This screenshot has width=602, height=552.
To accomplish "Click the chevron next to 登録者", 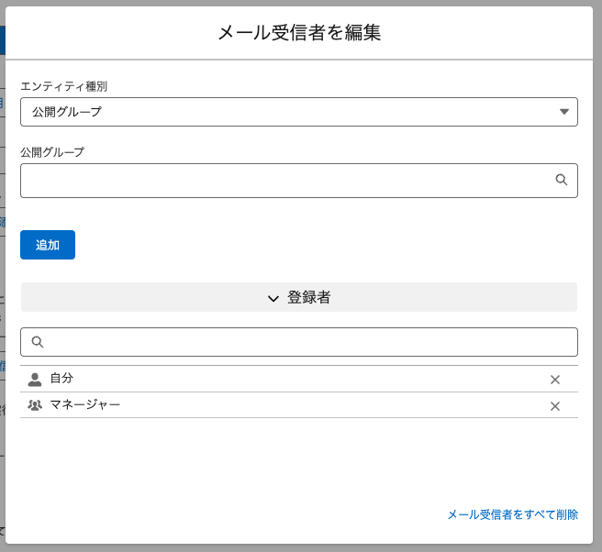I will coord(273,298).
